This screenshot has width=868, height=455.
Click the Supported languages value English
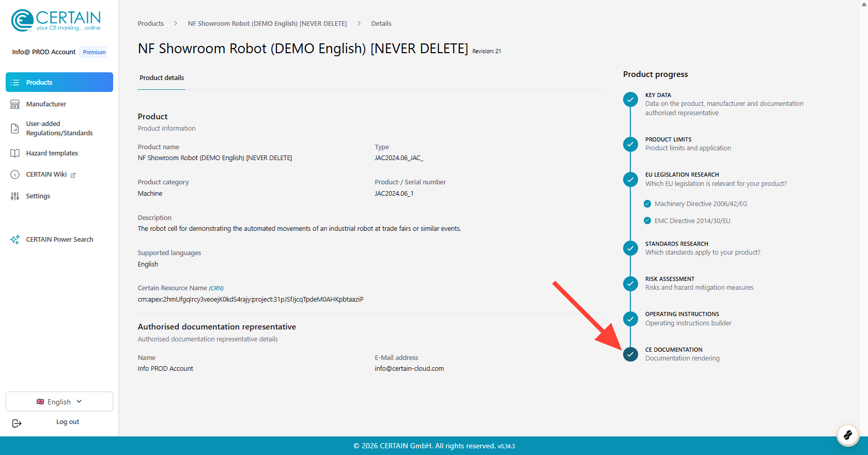coord(148,264)
